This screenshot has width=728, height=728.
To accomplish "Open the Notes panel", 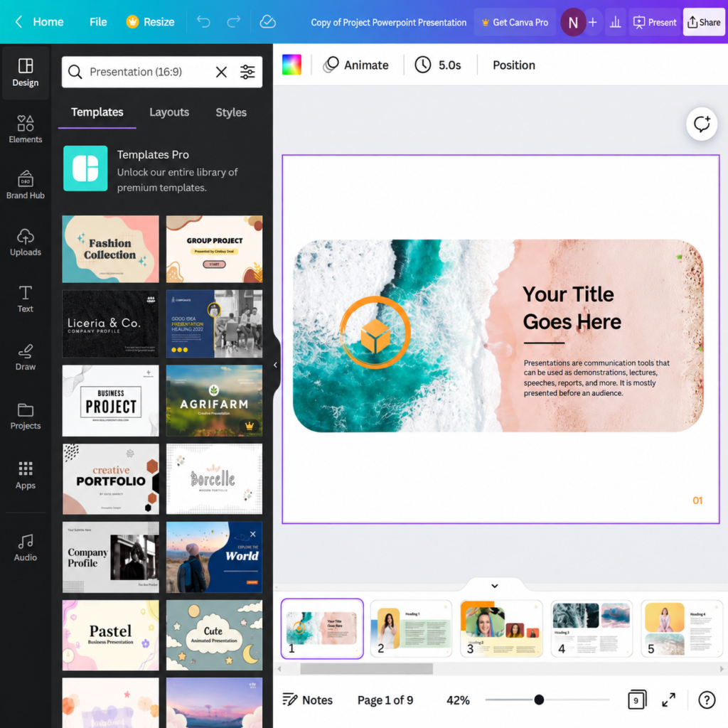I will pos(307,700).
